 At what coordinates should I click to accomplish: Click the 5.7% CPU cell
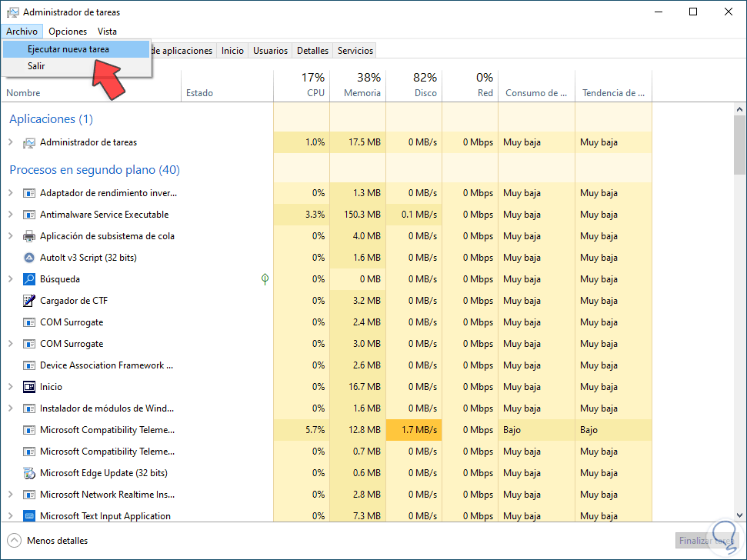point(302,430)
